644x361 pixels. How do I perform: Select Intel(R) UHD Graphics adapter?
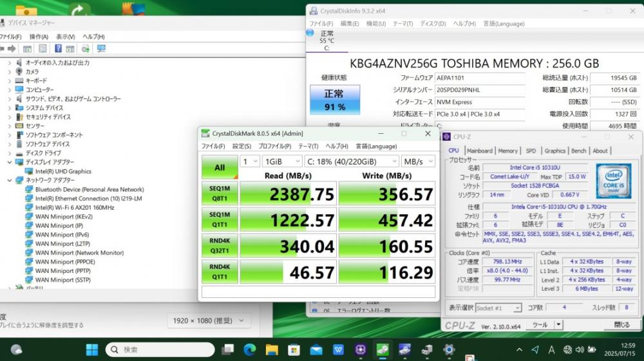(63, 171)
